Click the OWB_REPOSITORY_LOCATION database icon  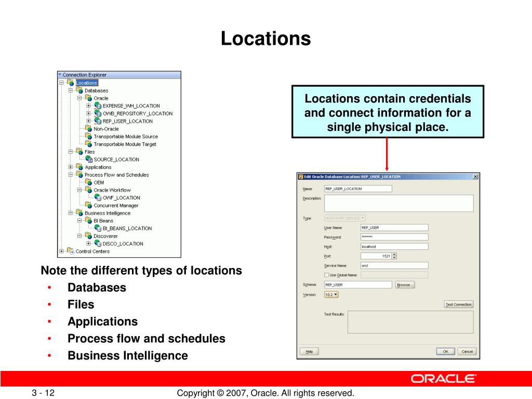(x=98, y=113)
